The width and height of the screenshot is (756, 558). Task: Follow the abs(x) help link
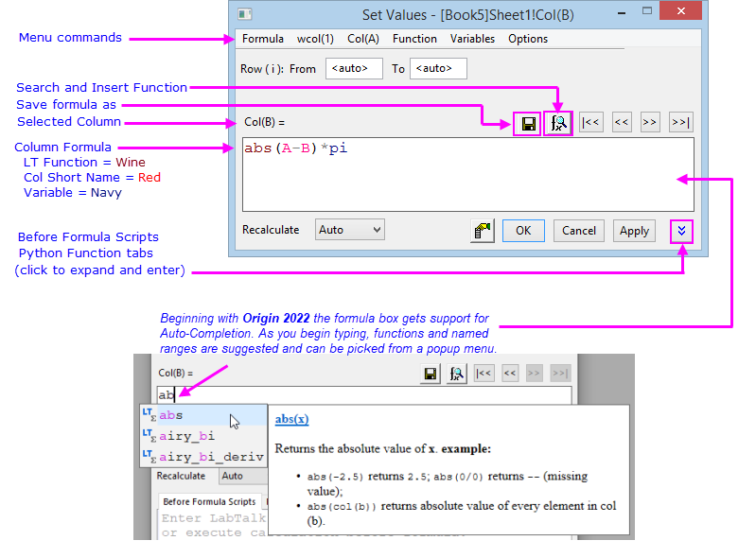291,419
